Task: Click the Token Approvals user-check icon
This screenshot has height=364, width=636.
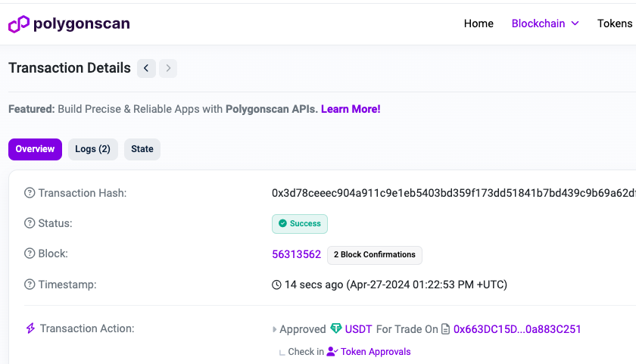Action: point(332,351)
